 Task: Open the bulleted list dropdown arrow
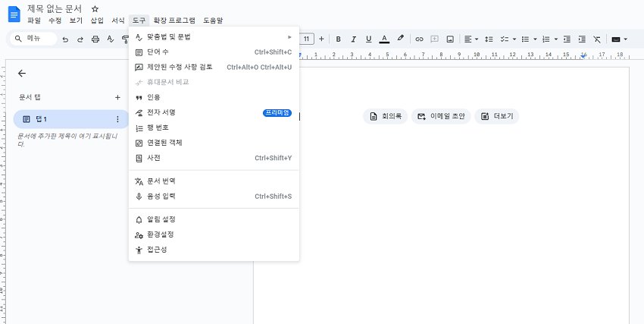tap(535, 39)
